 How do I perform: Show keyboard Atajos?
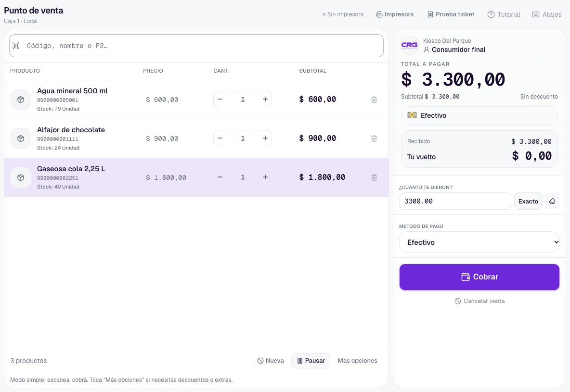click(x=547, y=14)
